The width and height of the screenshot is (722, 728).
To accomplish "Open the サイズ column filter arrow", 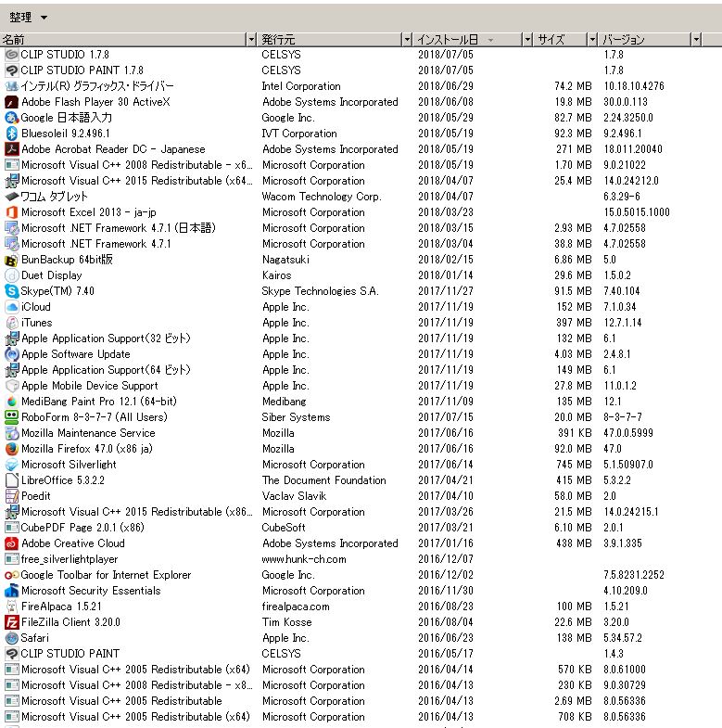I will [x=592, y=40].
